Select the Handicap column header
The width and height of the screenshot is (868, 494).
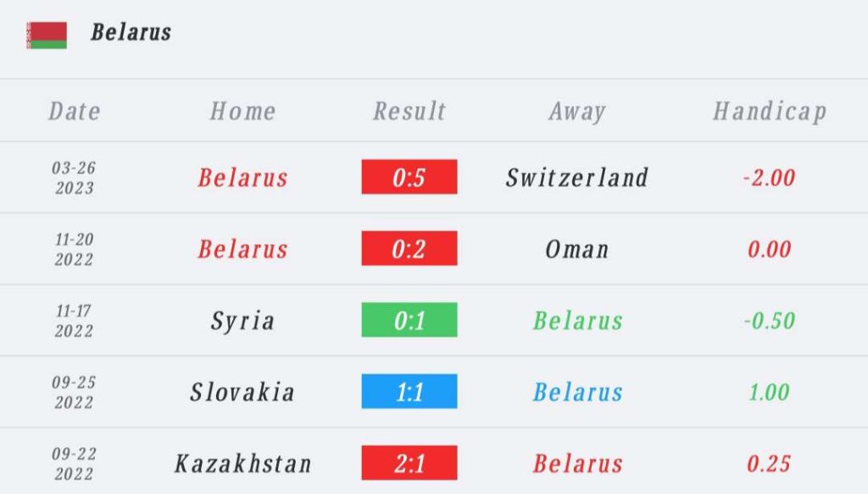[770, 112]
